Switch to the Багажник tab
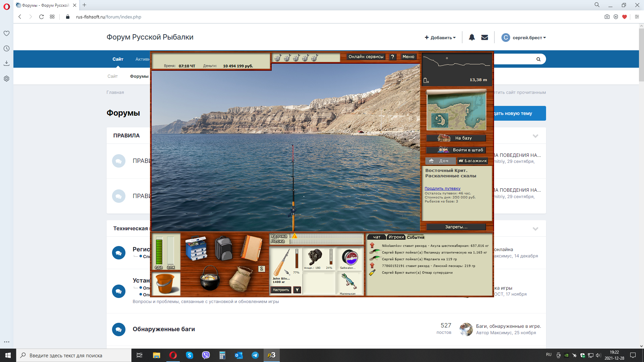 click(472, 161)
